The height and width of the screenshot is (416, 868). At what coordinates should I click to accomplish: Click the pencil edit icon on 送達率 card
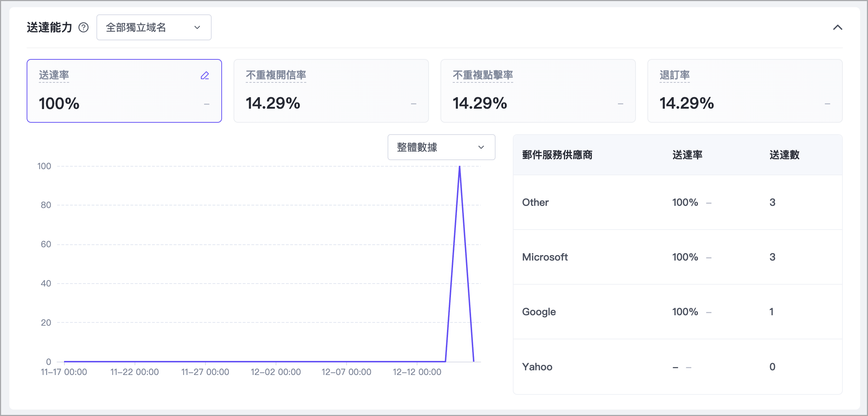205,76
